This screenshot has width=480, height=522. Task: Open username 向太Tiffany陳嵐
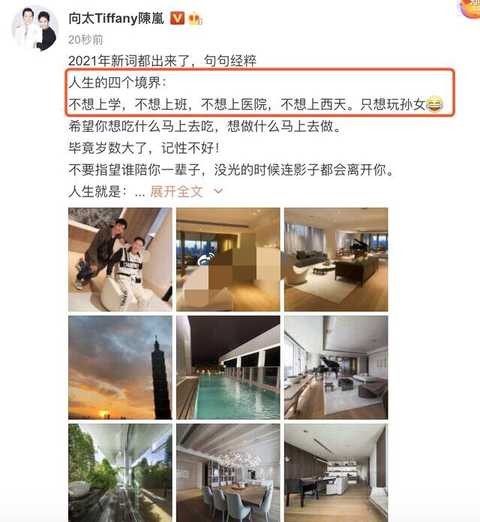coord(116,18)
